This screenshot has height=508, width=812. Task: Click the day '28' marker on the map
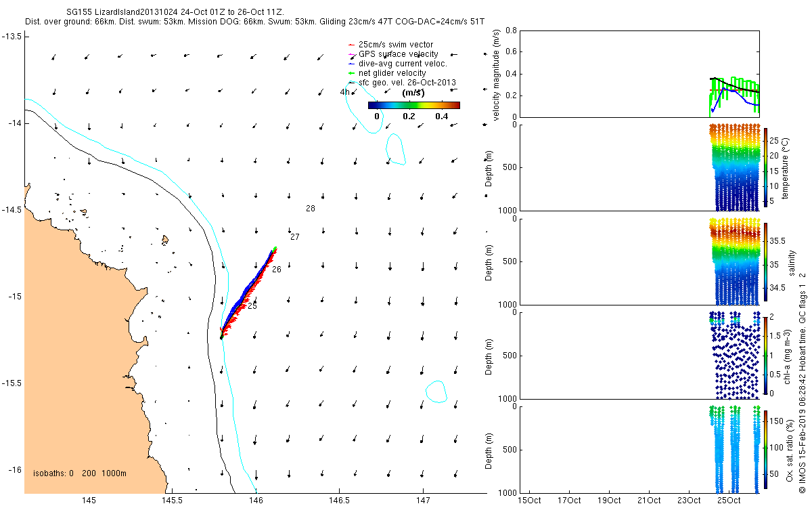[x=310, y=209]
